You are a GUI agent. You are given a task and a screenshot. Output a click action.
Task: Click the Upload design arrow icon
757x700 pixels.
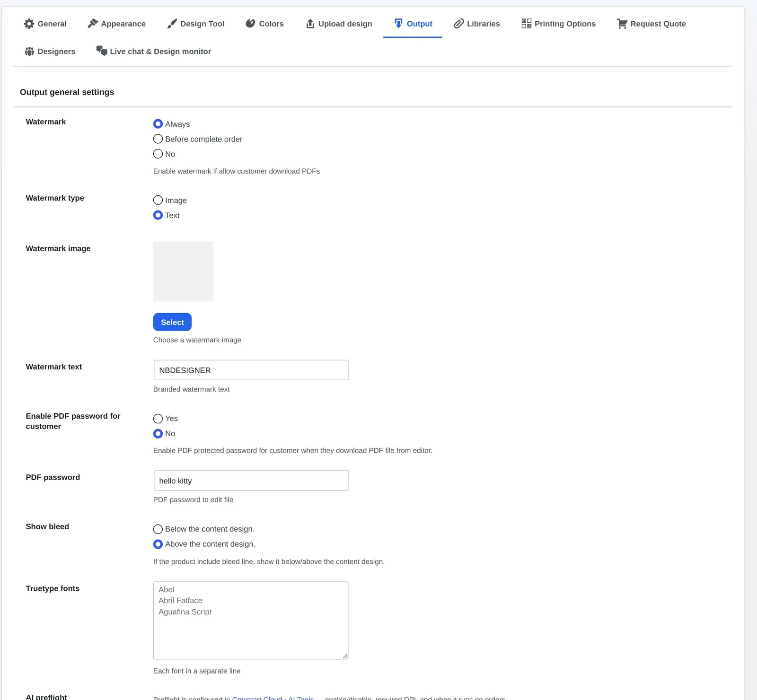(310, 24)
